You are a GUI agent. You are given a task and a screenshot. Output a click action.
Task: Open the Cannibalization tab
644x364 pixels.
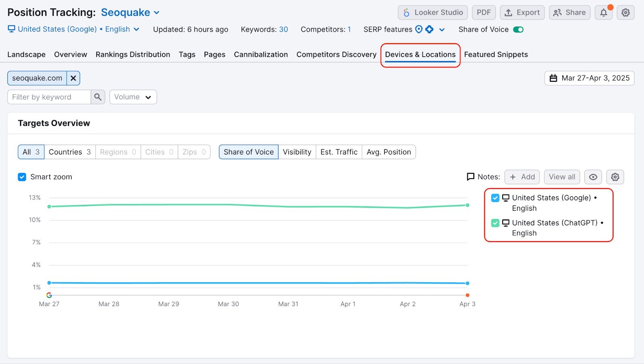coord(260,54)
